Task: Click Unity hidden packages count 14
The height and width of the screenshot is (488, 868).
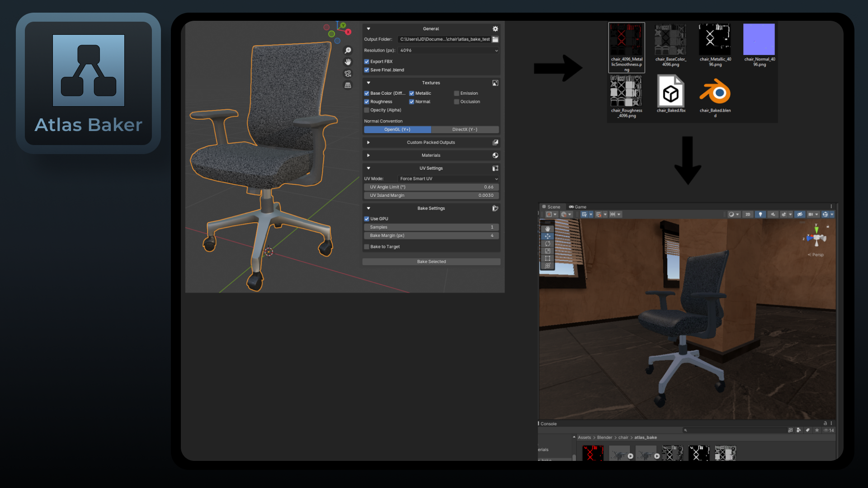Action: (x=829, y=431)
